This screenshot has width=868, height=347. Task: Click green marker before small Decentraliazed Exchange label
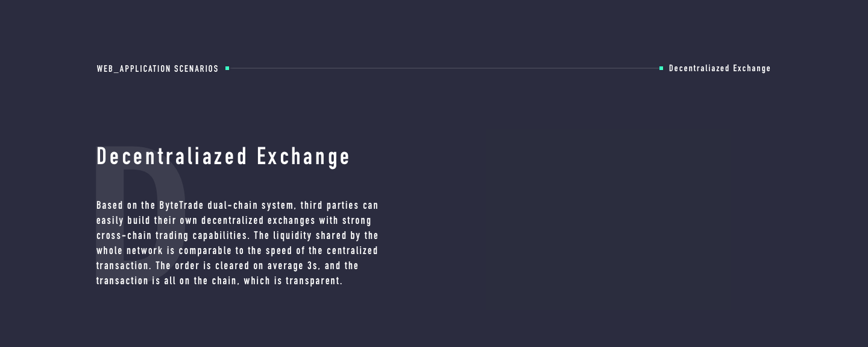point(661,68)
